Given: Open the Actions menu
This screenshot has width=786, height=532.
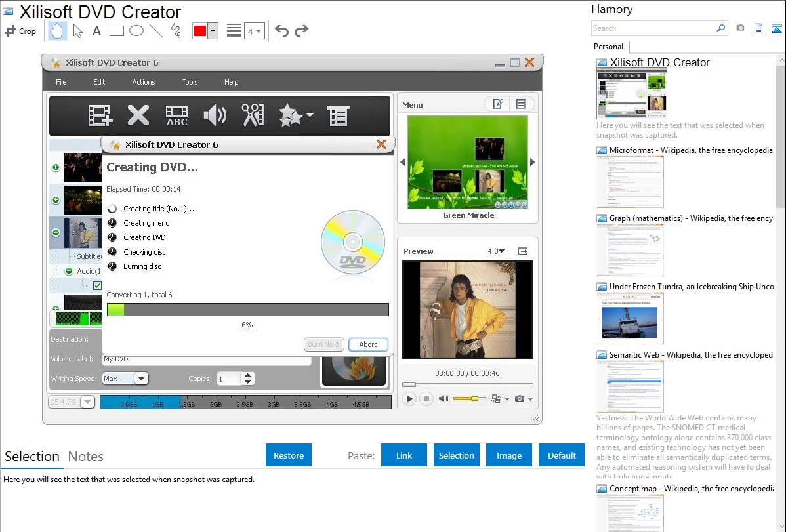Looking at the screenshot, I should (x=144, y=82).
